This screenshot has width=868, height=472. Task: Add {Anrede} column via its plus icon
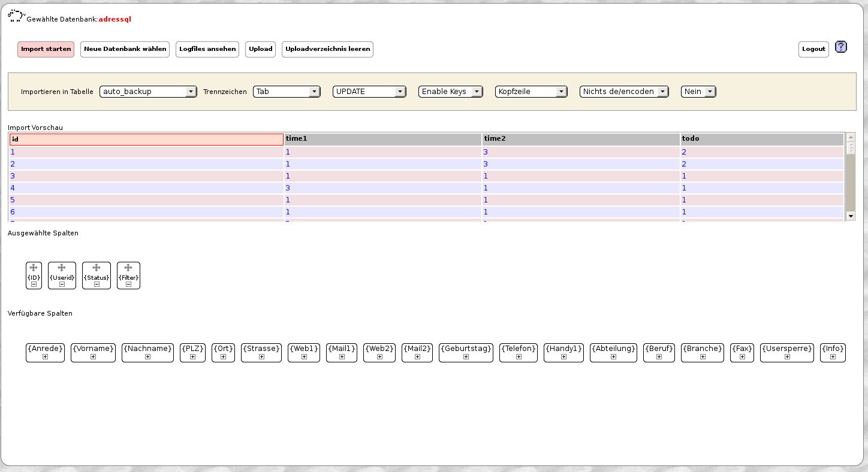[x=45, y=357]
